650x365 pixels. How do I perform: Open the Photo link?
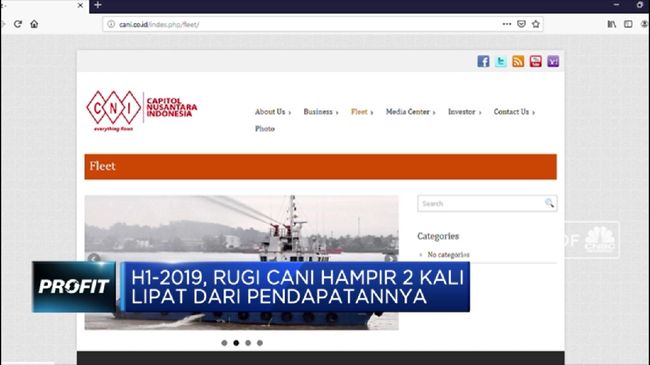coord(265,129)
